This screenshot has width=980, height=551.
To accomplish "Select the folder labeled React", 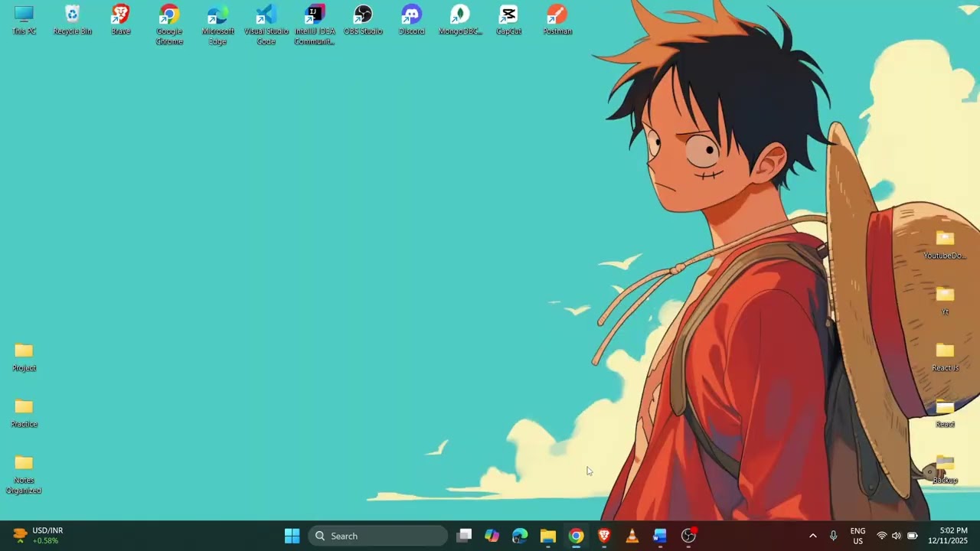I will 945,413.
